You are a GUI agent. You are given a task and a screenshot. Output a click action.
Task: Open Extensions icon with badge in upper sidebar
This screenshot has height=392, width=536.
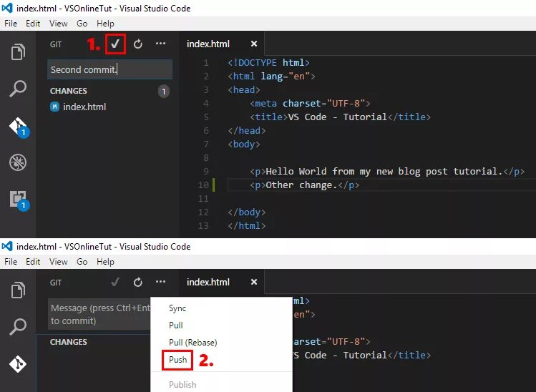pos(19,200)
